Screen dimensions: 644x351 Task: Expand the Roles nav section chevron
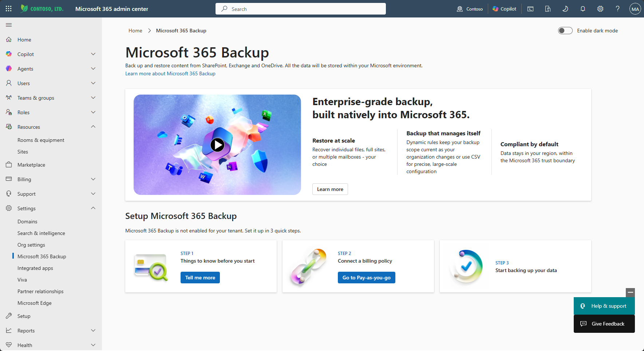pyautogui.click(x=93, y=112)
